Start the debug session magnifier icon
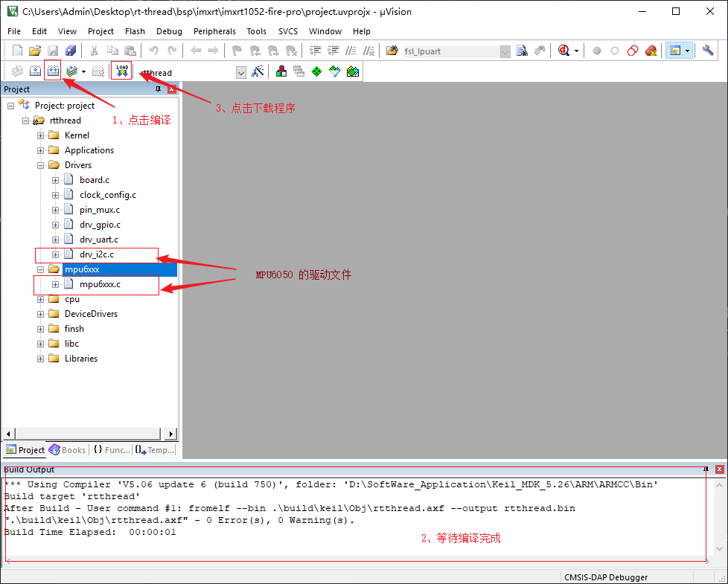Image resolution: width=728 pixels, height=584 pixels. coord(563,51)
